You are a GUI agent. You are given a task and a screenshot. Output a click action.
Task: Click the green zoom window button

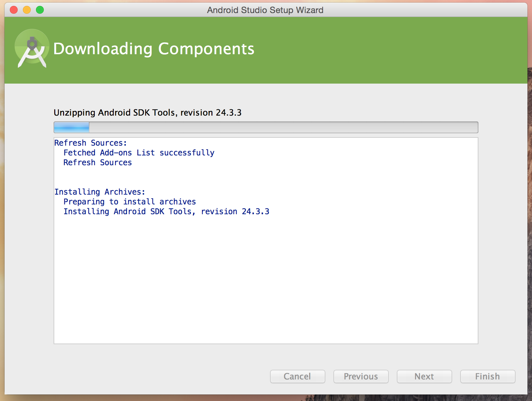(40, 10)
